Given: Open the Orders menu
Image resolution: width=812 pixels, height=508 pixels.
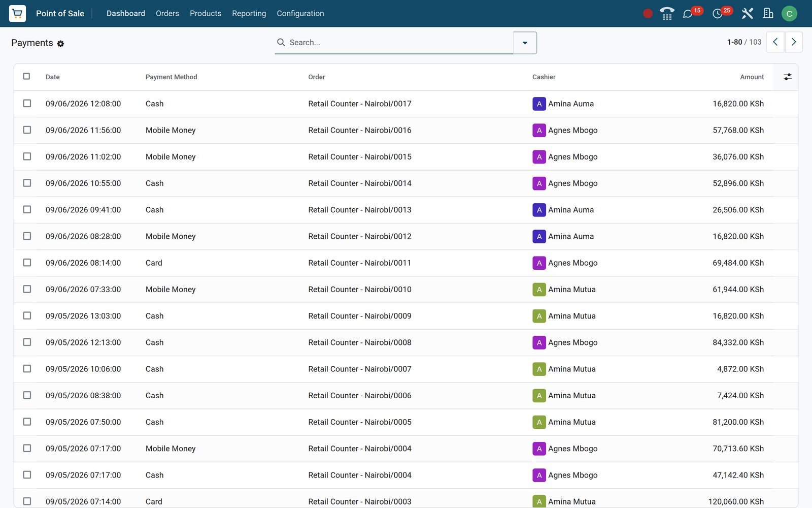Looking at the screenshot, I should pos(167,13).
